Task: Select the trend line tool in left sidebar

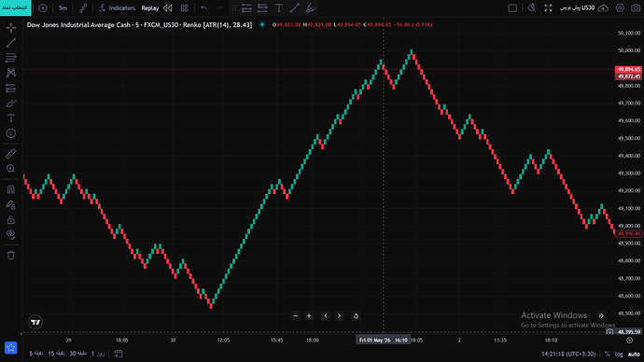Action: click(11, 43)
